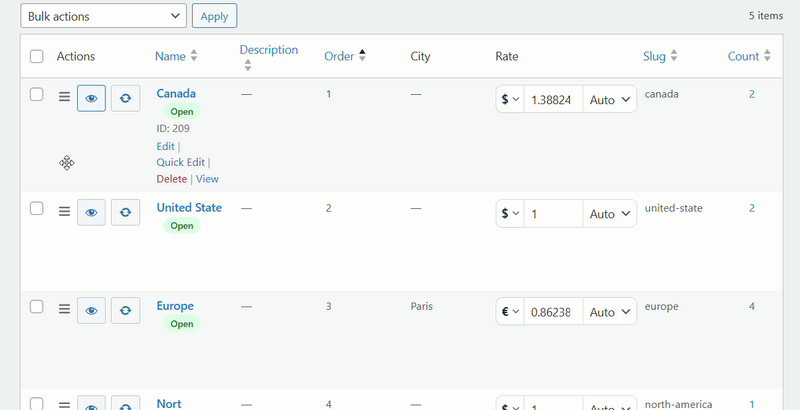This screenshot has width=800, height=410.
Task: Click the United State rate input field
Action: click(553, 214)
